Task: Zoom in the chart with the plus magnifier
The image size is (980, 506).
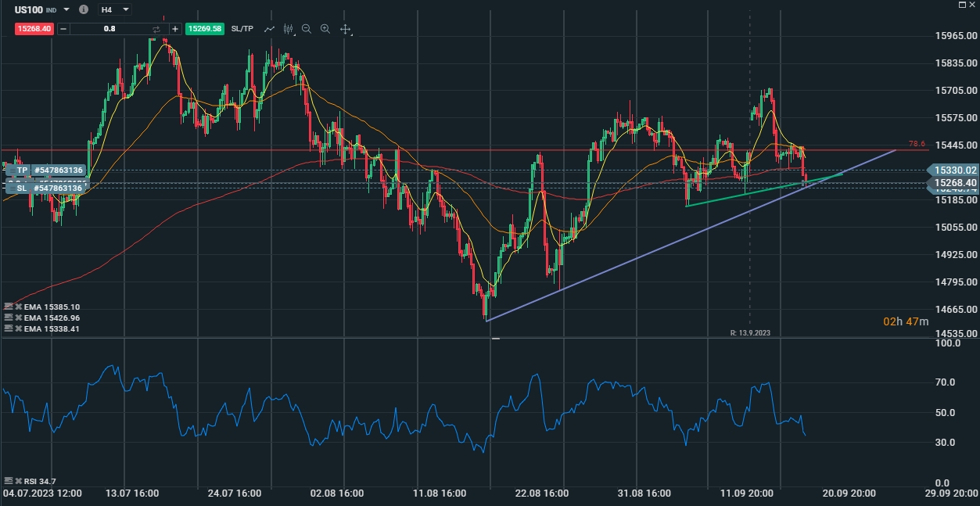Action: tap(325, 29)
